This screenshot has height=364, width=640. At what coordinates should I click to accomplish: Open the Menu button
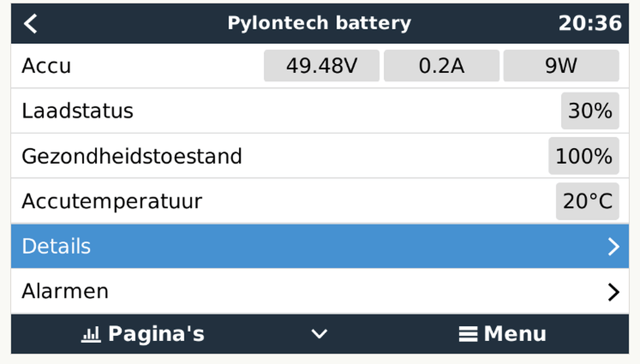coord(503,334)
